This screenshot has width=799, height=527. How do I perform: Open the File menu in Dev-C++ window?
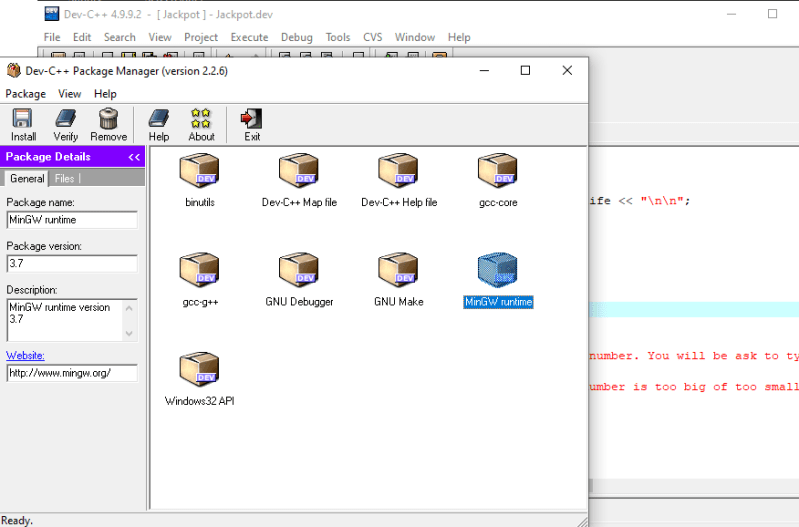[x=51, y=37]
